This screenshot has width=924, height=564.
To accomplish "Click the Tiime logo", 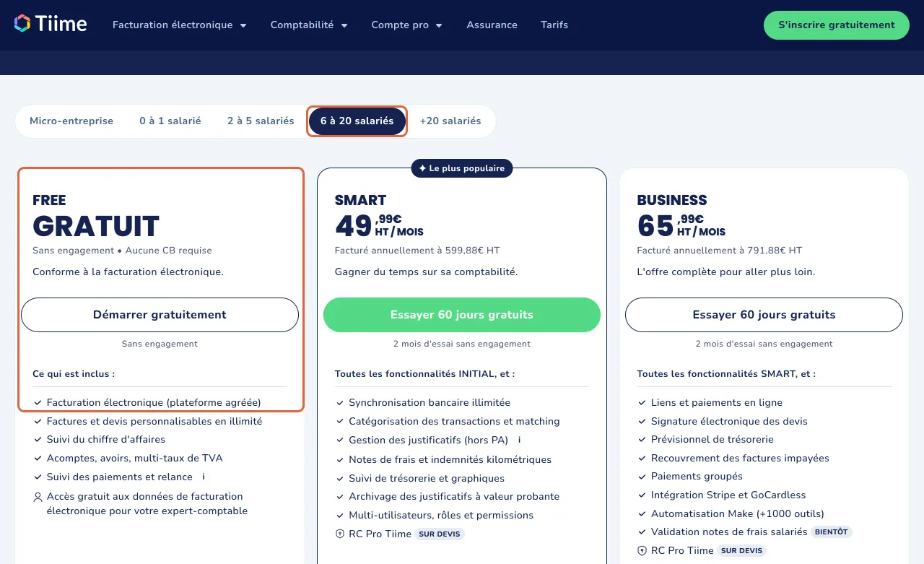I will click(x=51, y=24).
